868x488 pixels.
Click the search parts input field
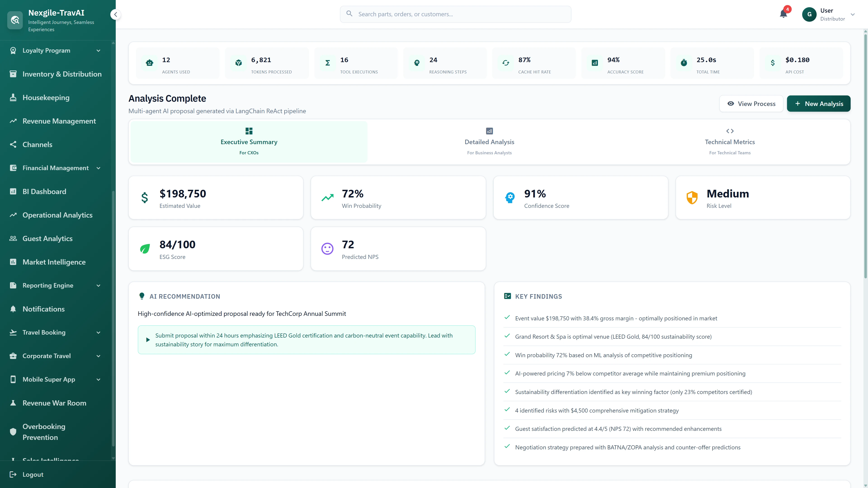(455, 14)
